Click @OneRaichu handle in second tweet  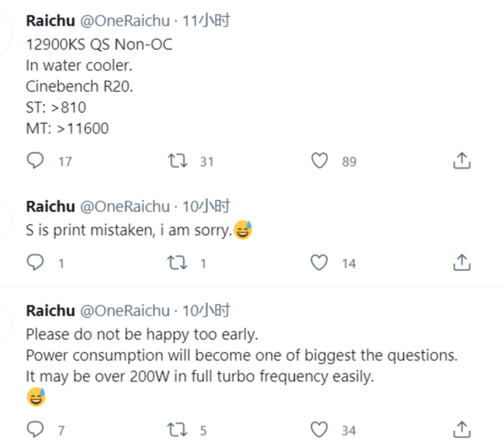[125, 206]
